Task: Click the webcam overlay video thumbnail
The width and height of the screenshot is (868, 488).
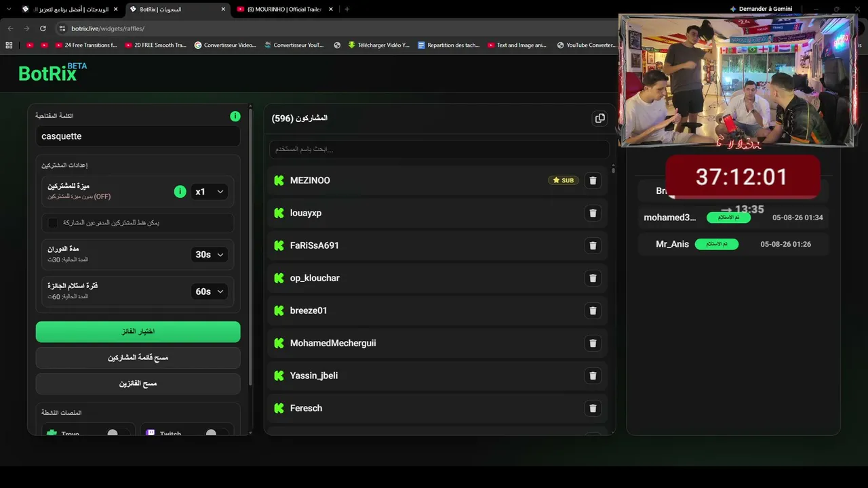Action: (x=736, y=81)
